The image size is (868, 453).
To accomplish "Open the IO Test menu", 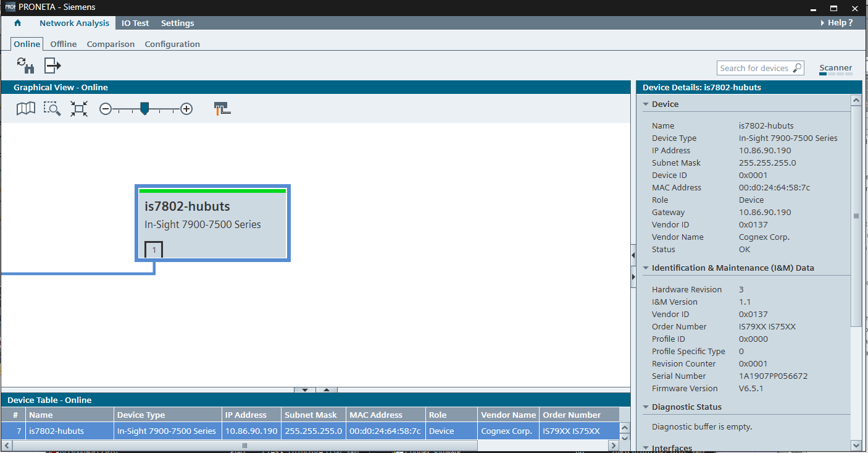I will point(135,23).
